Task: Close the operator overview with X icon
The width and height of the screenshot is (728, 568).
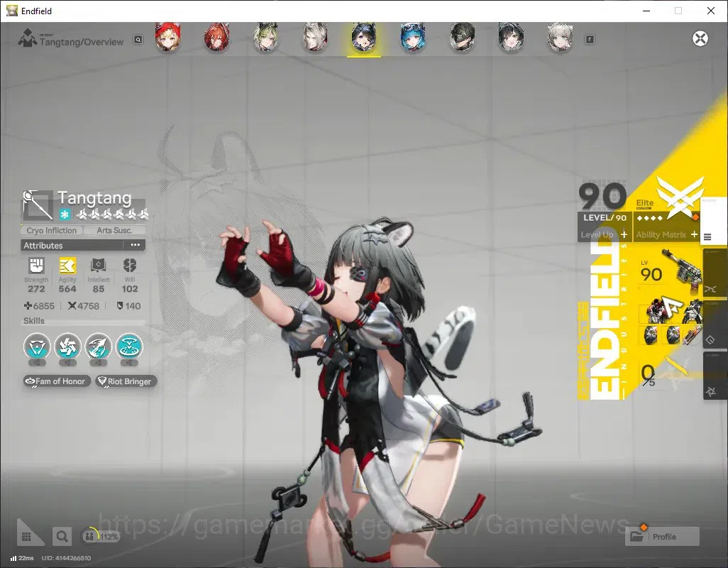Action: (700, 38)
